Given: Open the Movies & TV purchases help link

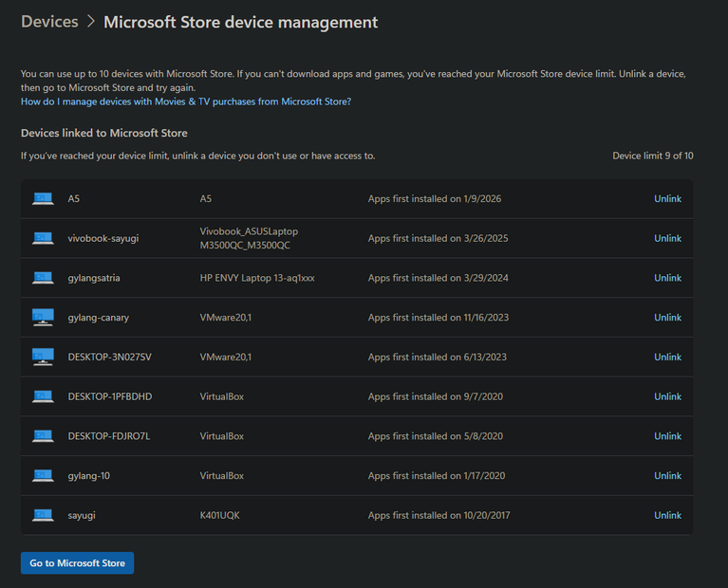Looking at the screenshot, I should tap(186, 101).
